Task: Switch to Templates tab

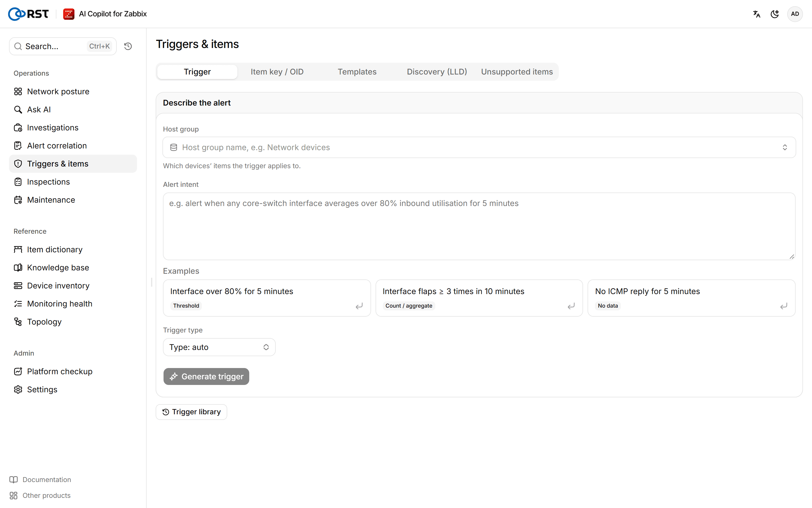Action: click(x=357, y=72)
